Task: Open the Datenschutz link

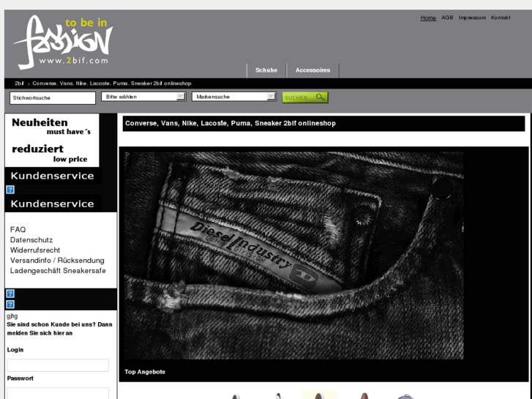Action: coord(31,239)
